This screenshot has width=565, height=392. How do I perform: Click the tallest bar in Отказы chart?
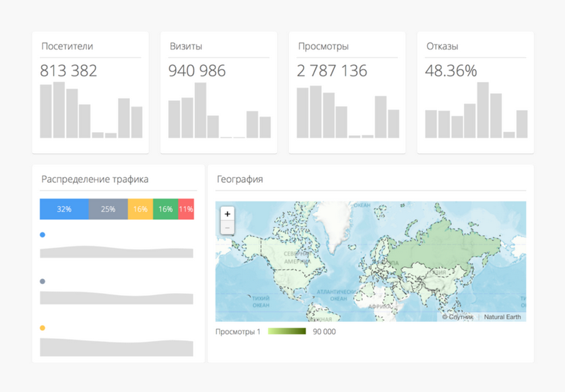483,110
